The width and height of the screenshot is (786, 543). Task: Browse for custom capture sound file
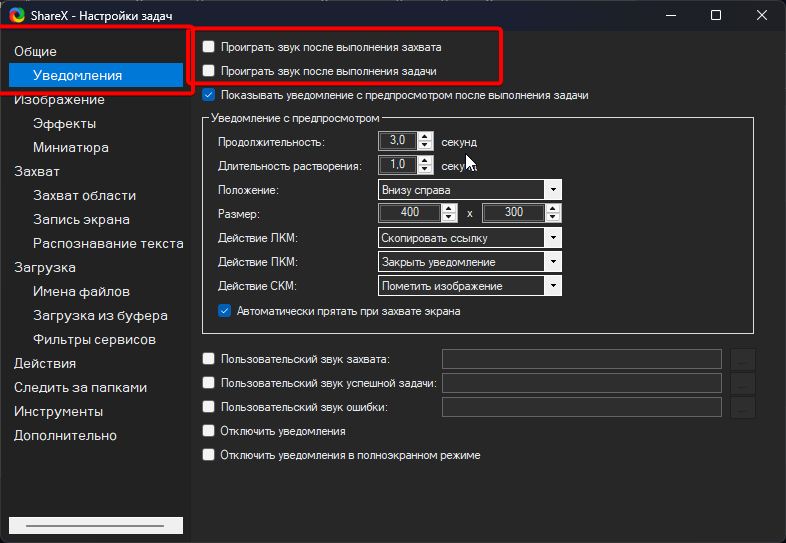click(x=743, y=359)
